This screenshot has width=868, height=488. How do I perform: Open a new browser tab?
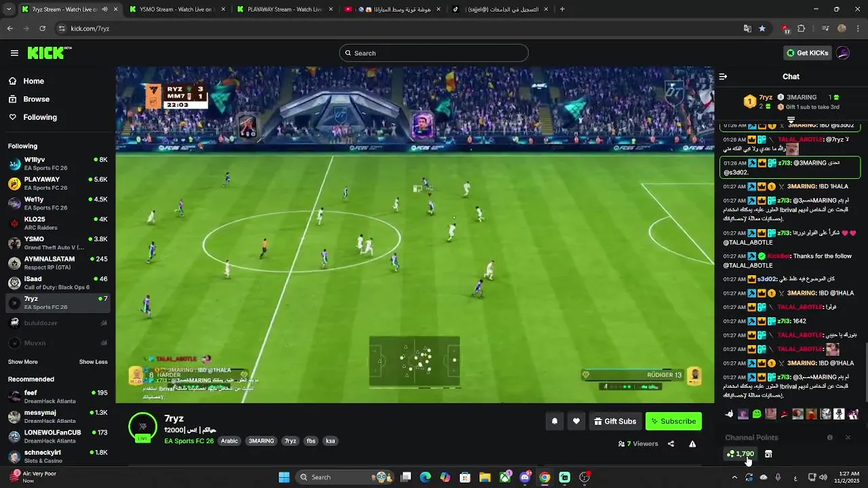562,9
